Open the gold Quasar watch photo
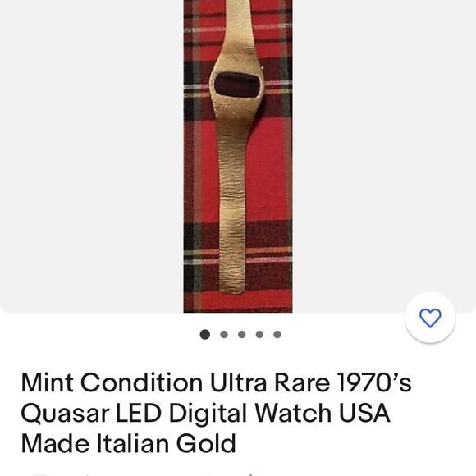The image size is (476, 476). point(238,156)
